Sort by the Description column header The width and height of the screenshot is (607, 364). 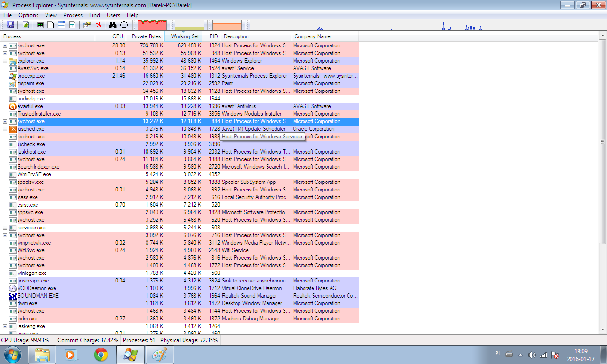(256, 36)
